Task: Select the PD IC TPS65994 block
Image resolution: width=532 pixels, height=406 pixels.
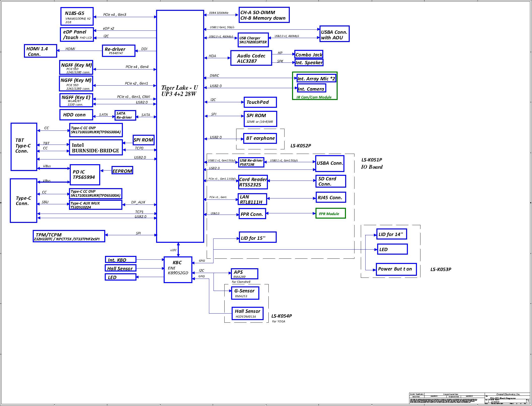Action: coord(85,175)
